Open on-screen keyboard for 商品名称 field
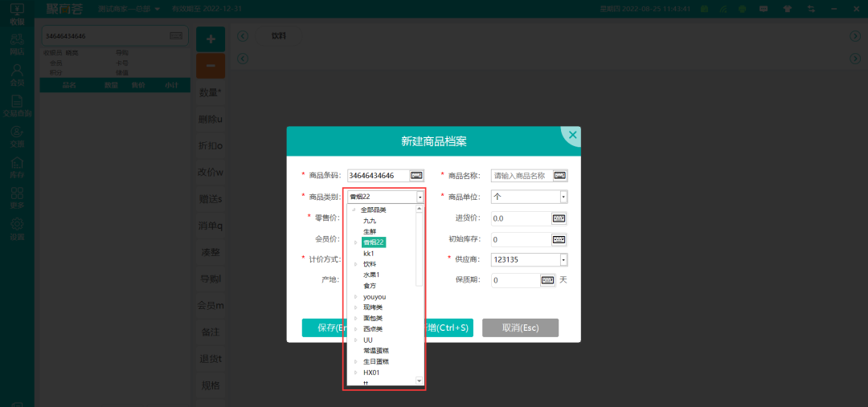The width and height of the screenshot is (868, 407). (559, 175)
